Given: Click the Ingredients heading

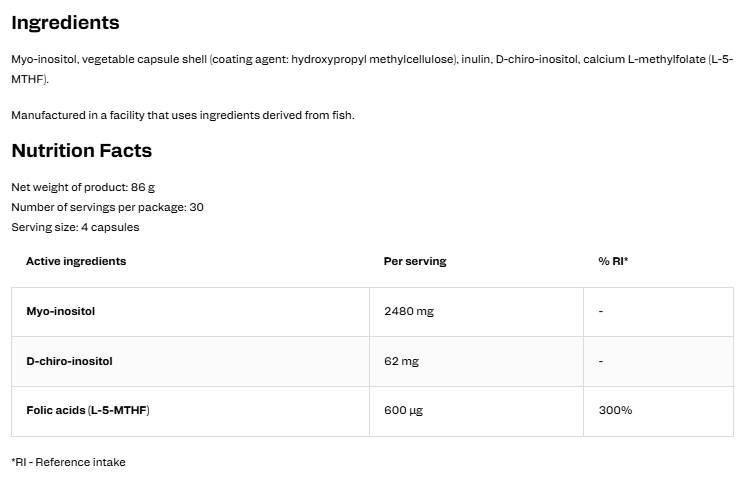Looking at the screenshot, I should (65, 23).
